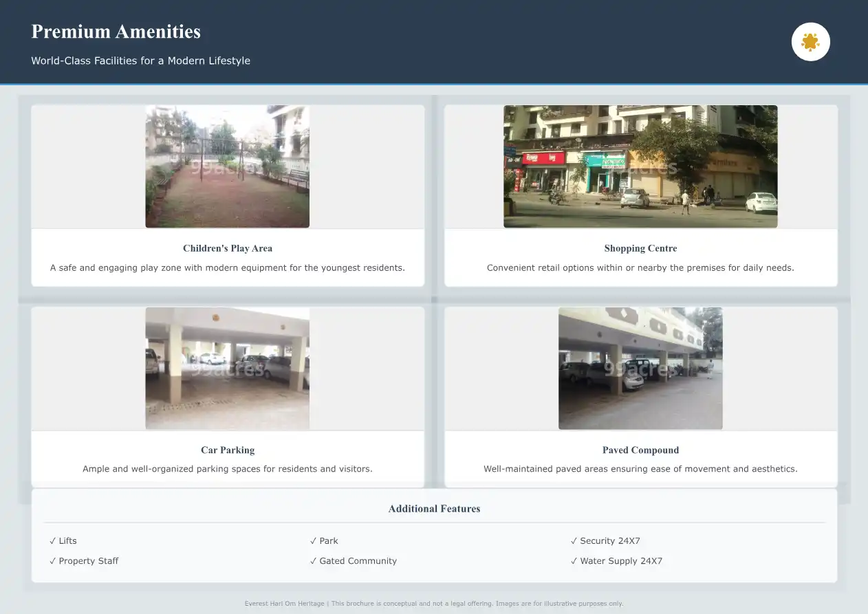
Task: Click the Shopping Centre heading
Action: coord(640,248)
